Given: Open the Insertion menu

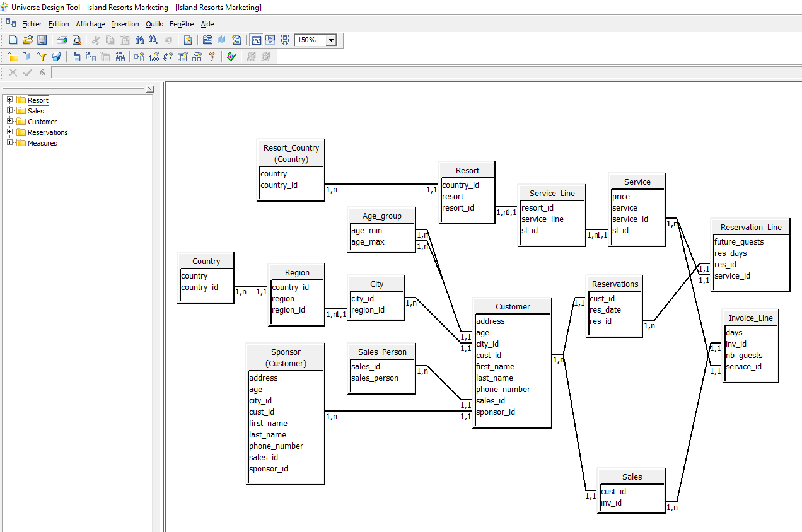Looking at the screenshot, I should click(x=125, y=24).
